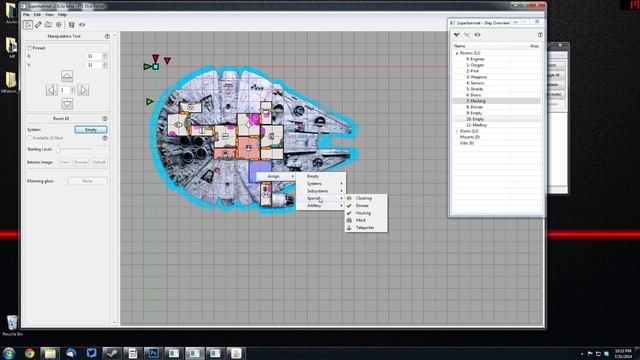The image size is (640, 360).
Task: Select the 0: Engines room row
Action: (496, 59)
